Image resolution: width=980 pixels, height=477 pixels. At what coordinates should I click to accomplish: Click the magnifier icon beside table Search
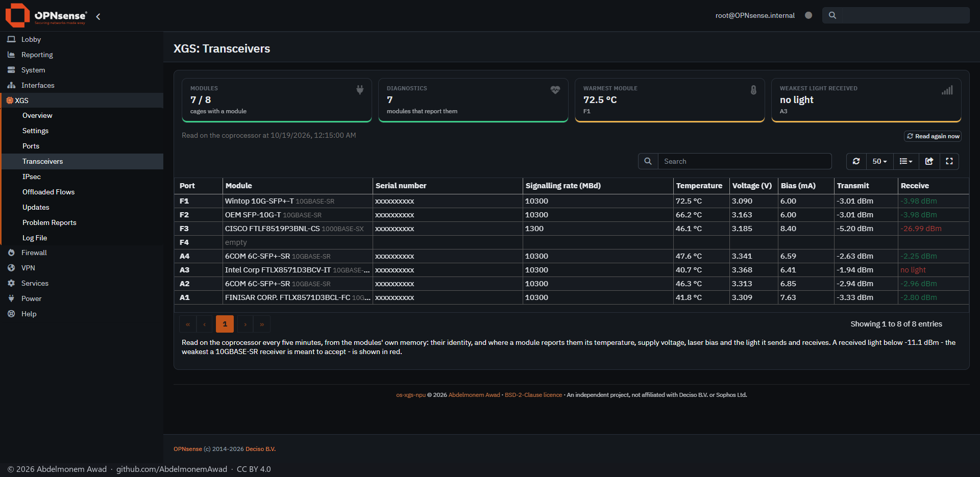point(648,161)
